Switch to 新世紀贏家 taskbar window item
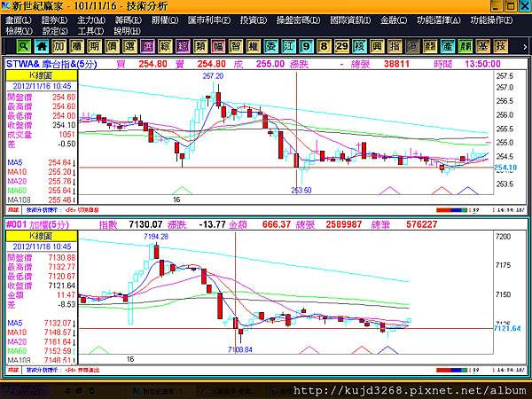The width and height of the screenshot is (532, 399). pyautogui.click(x=162, y=392)
